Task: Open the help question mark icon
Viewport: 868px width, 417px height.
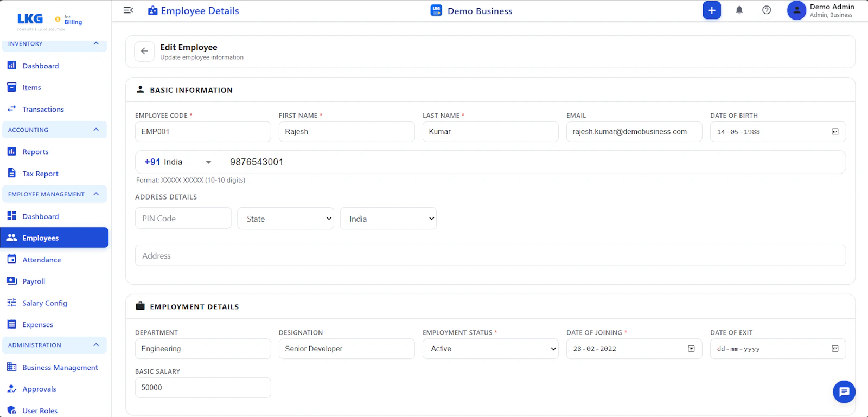Action: click(767, 10)
